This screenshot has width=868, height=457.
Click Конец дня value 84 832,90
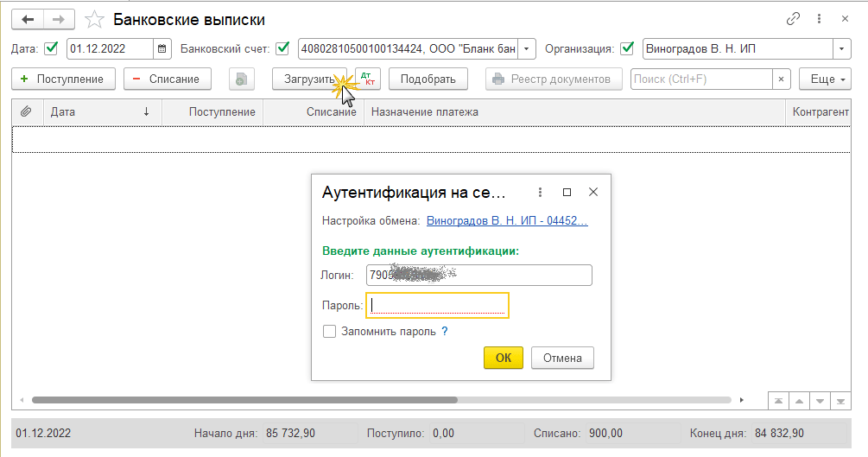click(x=799, y=433)
